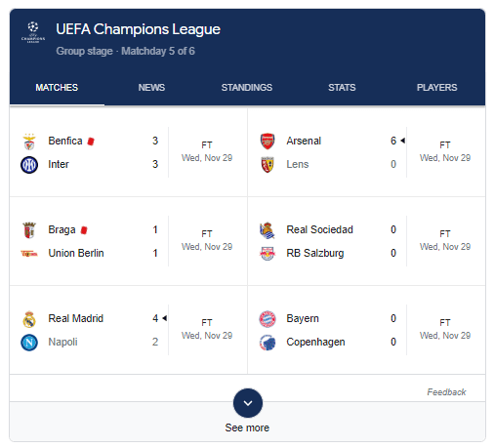This screenshot has height=448, width=494.
Task: Open the News tab
Action: (151, 88)
